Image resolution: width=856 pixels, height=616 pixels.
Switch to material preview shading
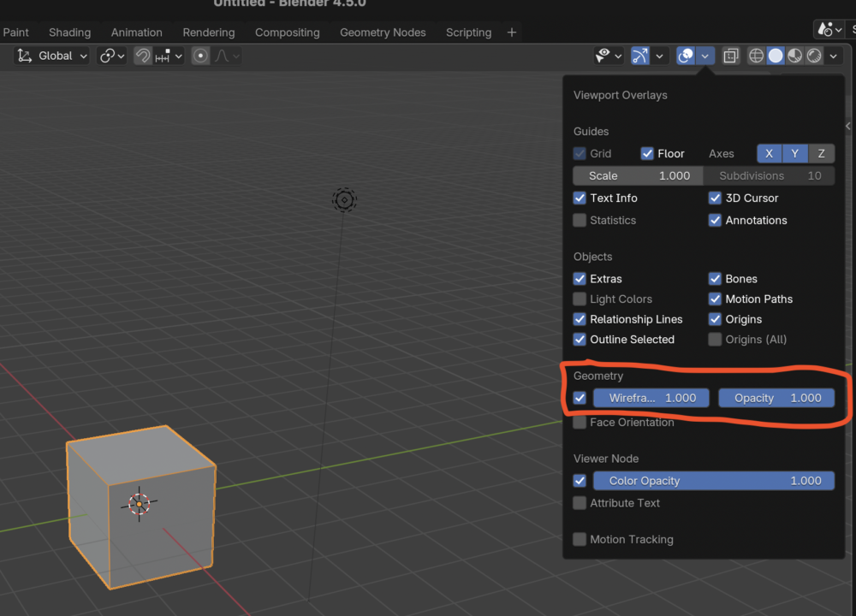(x=795, y=56)
